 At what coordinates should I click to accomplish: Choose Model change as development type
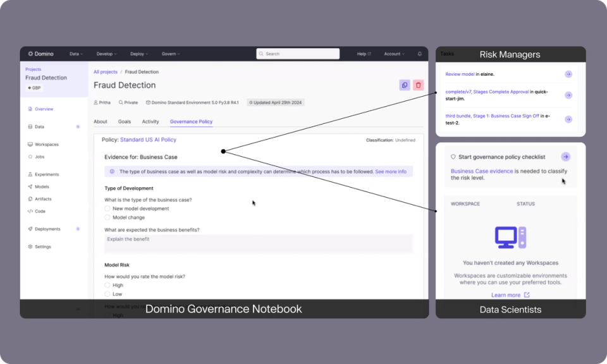coord(107,217)
